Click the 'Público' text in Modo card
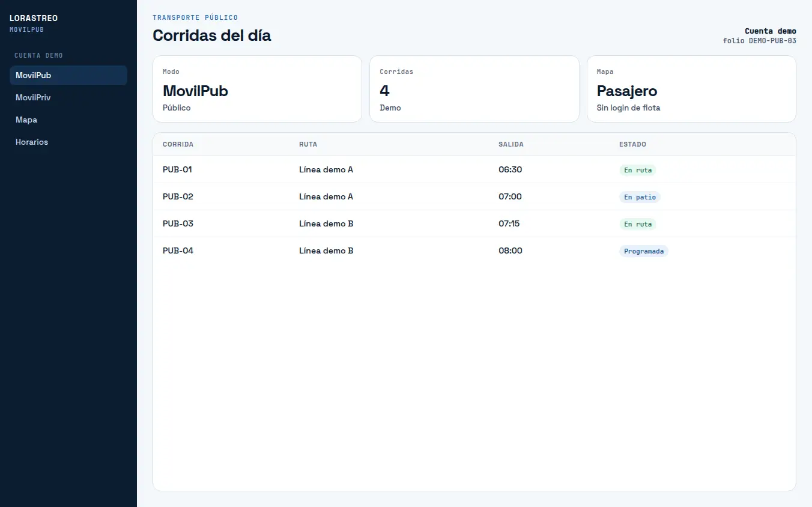Viewport: 812px width, 507px height. coord(177,108)
